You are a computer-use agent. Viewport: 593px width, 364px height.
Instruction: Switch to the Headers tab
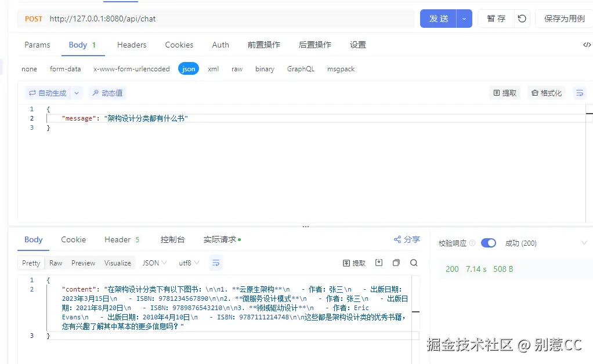tap(132, 45)
